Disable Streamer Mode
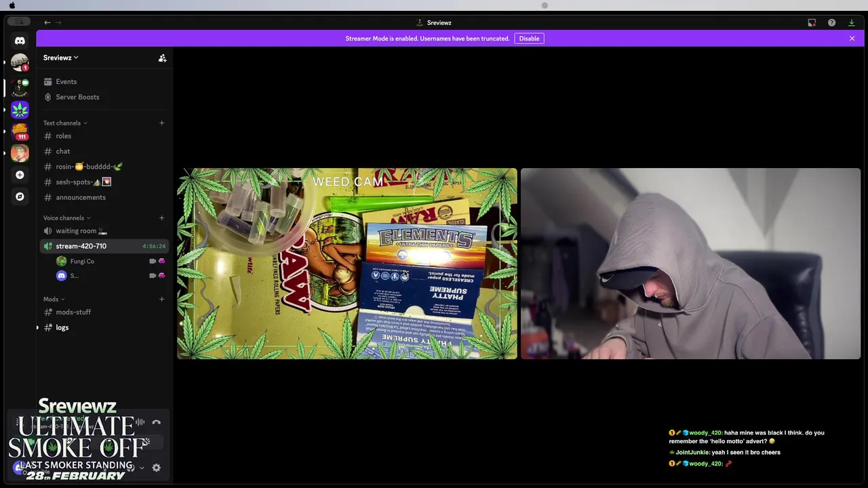The height and width of the screenshot is (488, 868). click(x=529, y=39)
